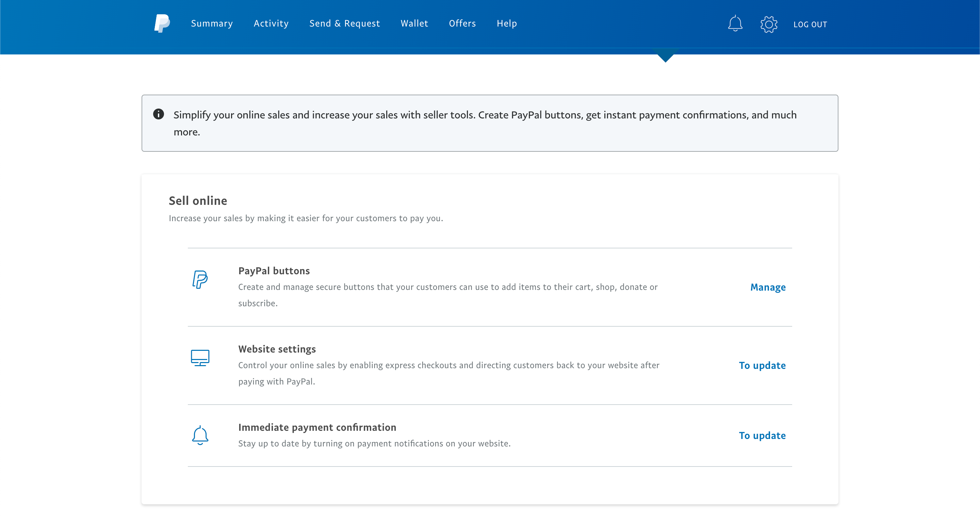Click the 'Sell online' heading
980x523 pixels.
click(198, 201)
